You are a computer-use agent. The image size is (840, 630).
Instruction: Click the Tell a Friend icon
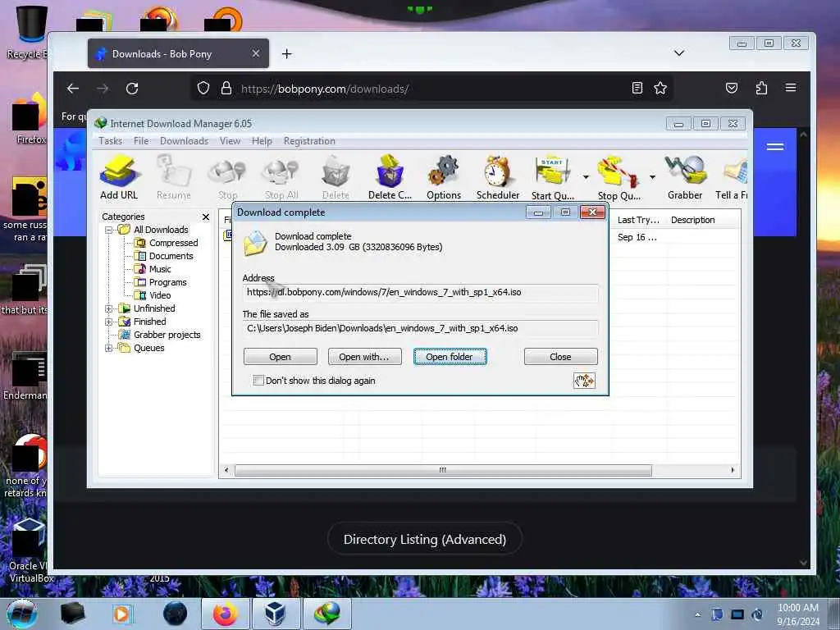pyautogui.click(x=732, y=177)
